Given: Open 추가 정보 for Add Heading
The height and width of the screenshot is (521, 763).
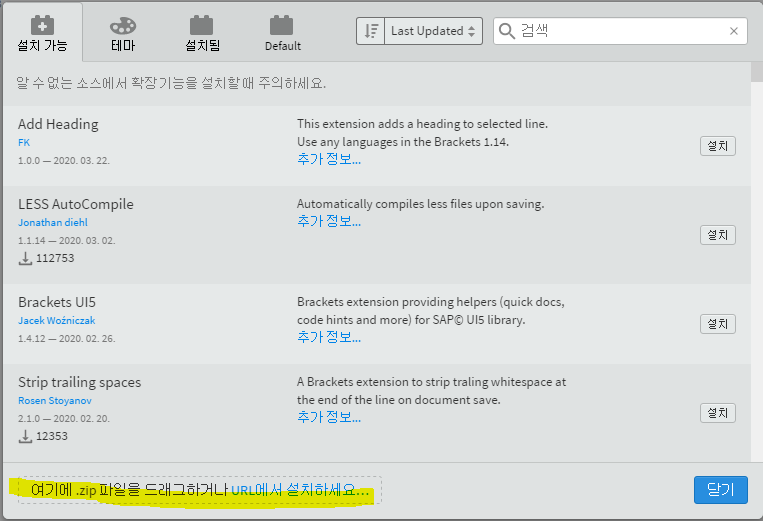Looking at the screenshot, I should (x=329, y=159).
